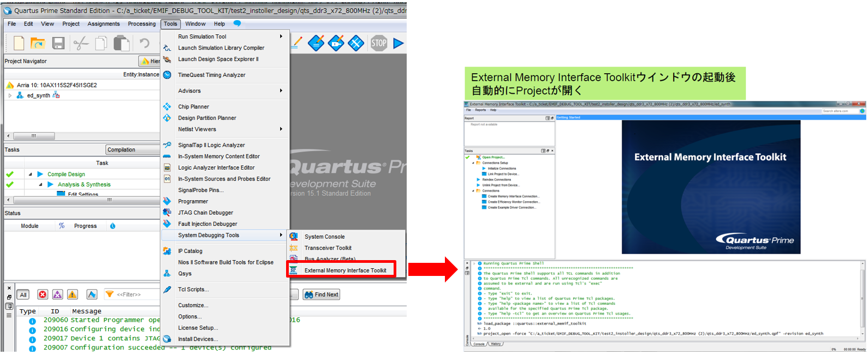Open the Assignments menu
Image resolution: width=868 pixels, height=355 pixels.
click(104, 24)
